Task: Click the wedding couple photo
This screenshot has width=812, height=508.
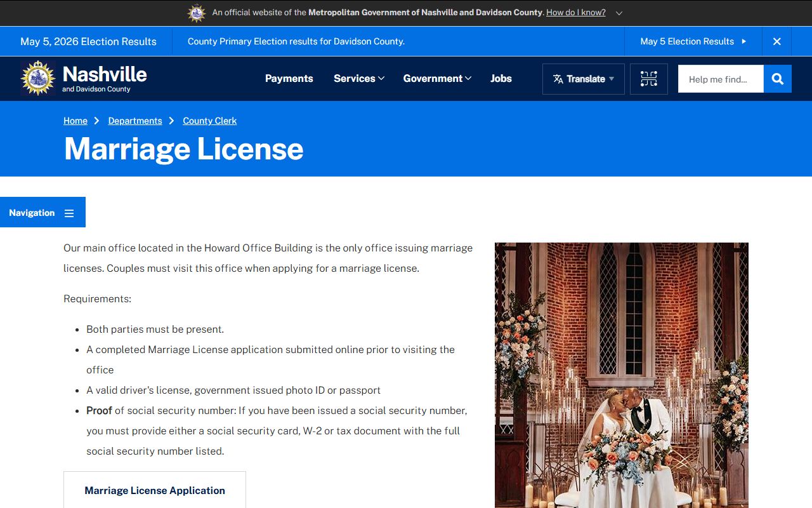Action: click(622, 375)
